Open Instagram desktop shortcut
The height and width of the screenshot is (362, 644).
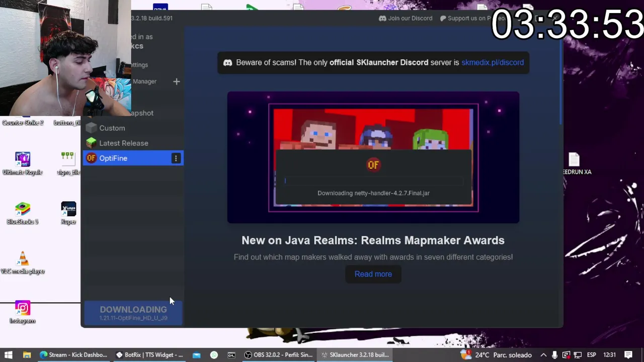click(23, 312)
